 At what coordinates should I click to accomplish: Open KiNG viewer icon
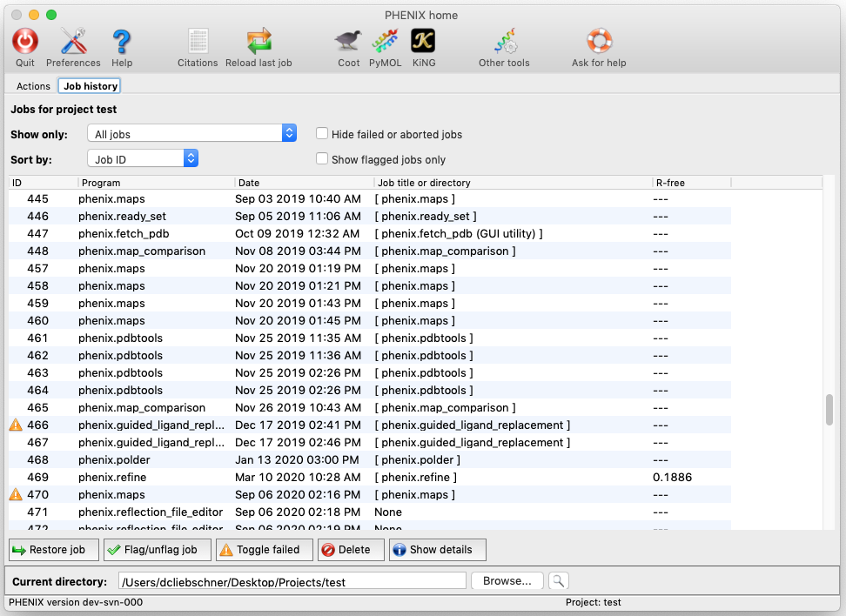coord(424,42)
